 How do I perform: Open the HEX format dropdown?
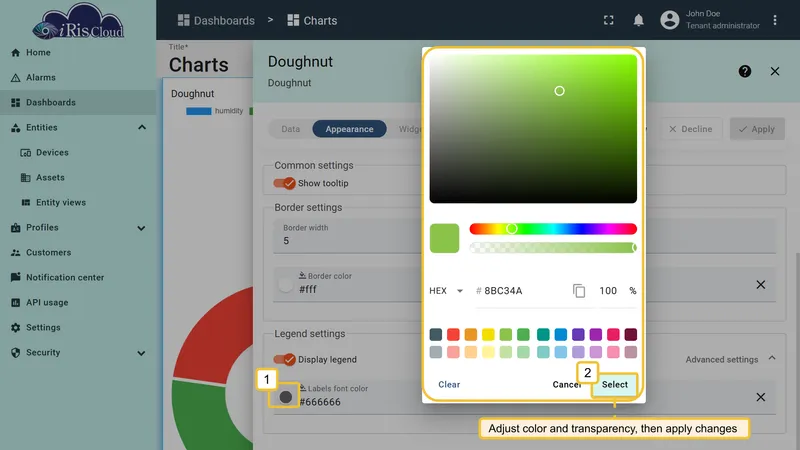pos(446,291)
